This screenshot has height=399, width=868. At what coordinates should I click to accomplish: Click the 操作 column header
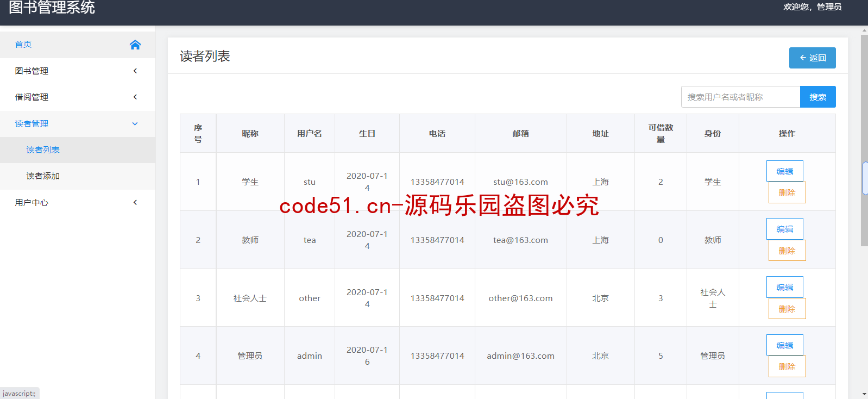[x=787, y=133]
